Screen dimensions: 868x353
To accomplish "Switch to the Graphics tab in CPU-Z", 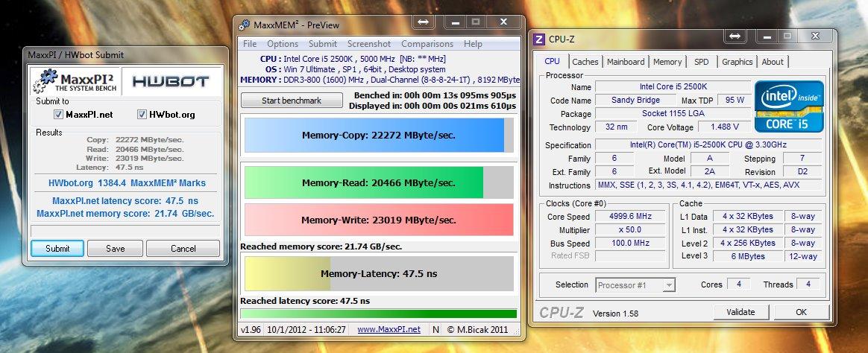I will coord(737,62).
